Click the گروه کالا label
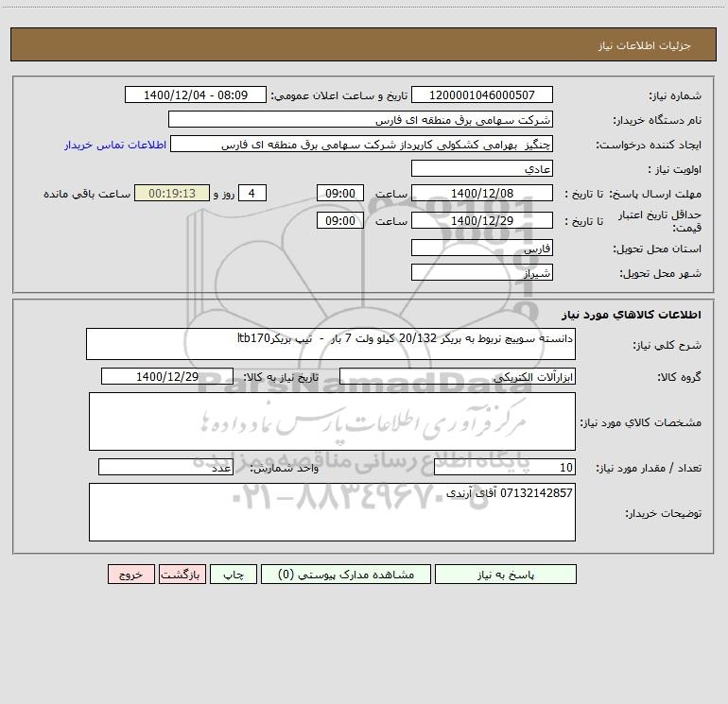 pyautogui.click(x=679, y=377)
